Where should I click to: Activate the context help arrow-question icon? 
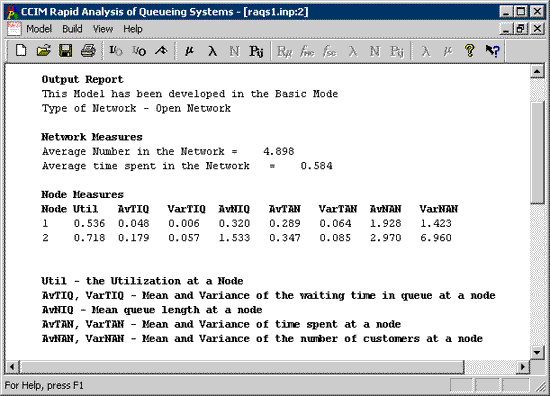(x=492, y=51)
